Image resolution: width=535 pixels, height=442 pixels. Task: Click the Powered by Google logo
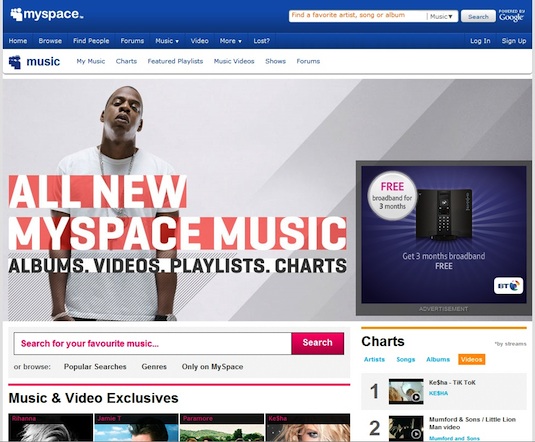coord(511,16)
